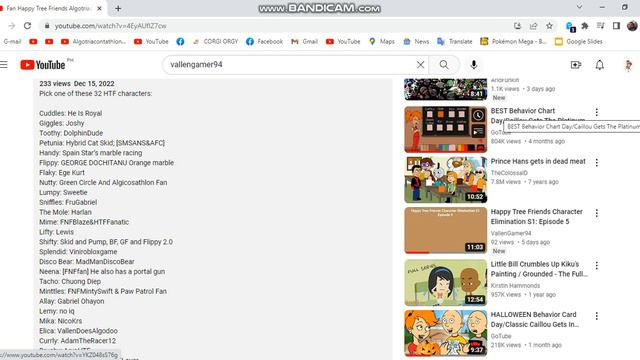
Task: Go forward with the browser arrow
Action: pyautogui.click(x=11, y=26)
